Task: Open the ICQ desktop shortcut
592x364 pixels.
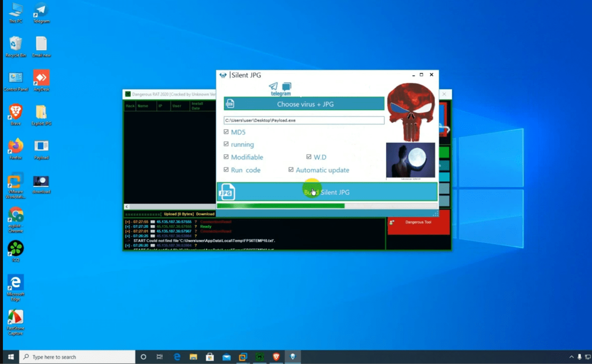Action: pos(16,250)
